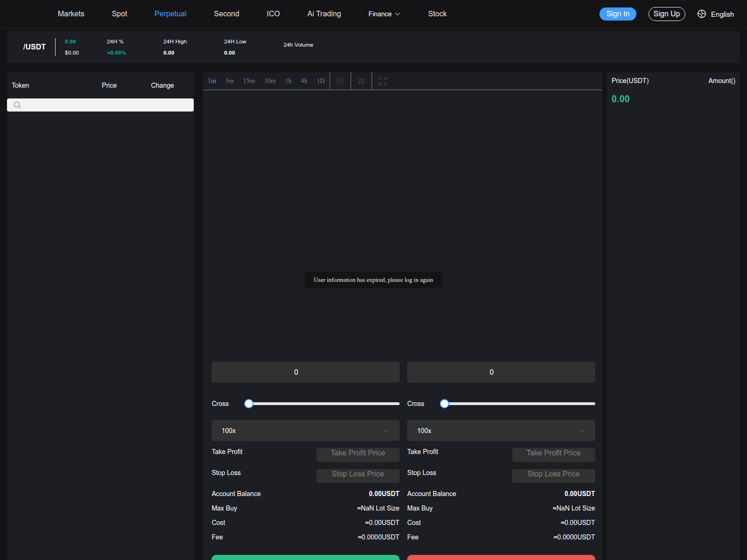Click the Sign In button

coord(618,14)
